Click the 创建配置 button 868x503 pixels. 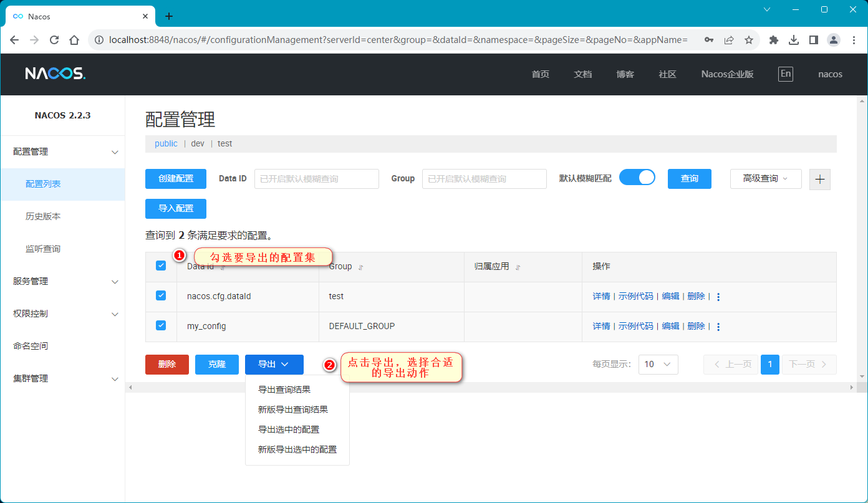coord(176,178)
